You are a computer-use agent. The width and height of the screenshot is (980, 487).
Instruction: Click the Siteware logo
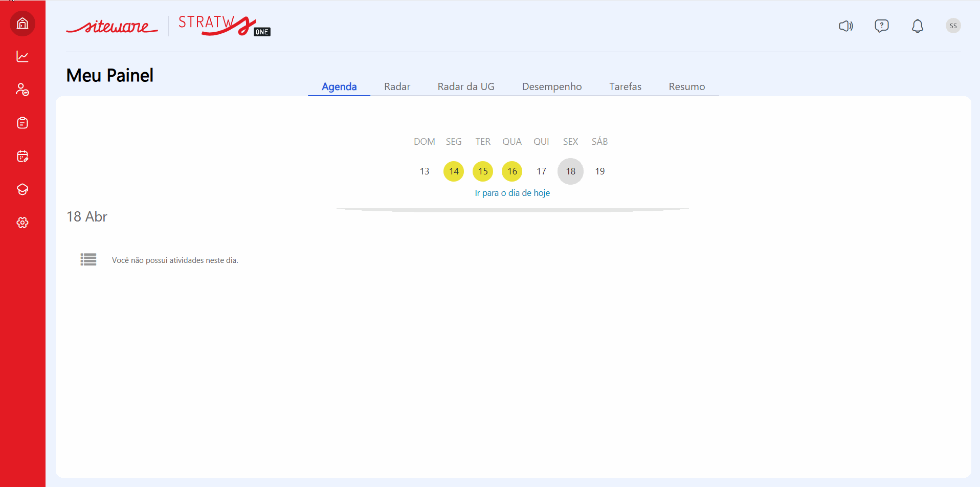tap(112, 26)
